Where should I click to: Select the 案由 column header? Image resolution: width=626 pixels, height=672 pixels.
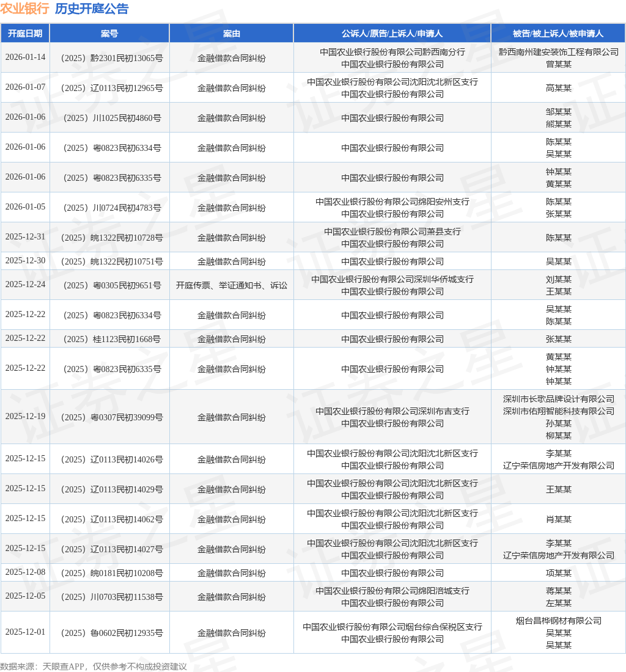click(x=232, y=34)
